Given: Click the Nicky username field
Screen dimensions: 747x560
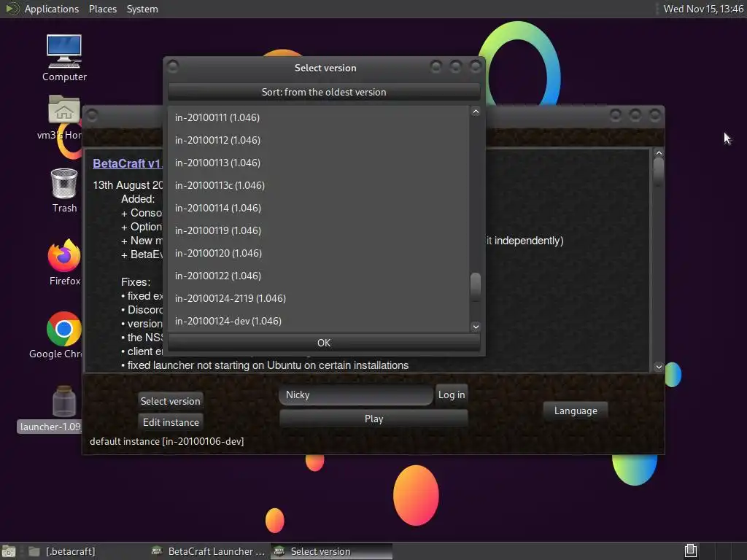Looking at the screenshot, I should pyautogui.click(x=356, y=394).
